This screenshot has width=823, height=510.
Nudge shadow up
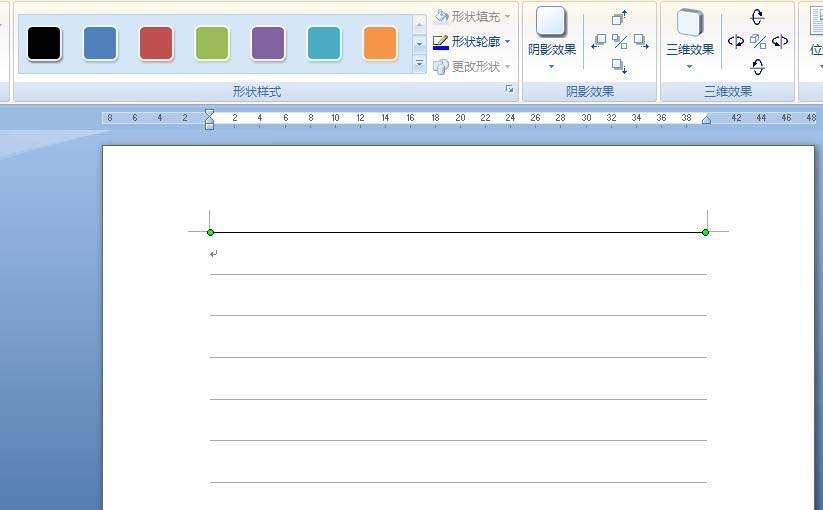point(619,17)
